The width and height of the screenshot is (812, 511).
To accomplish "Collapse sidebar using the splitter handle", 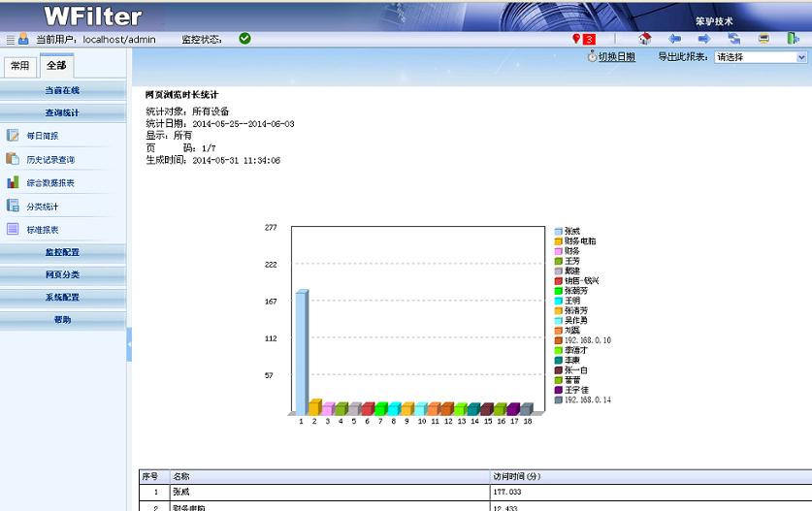I will [129, 344].
